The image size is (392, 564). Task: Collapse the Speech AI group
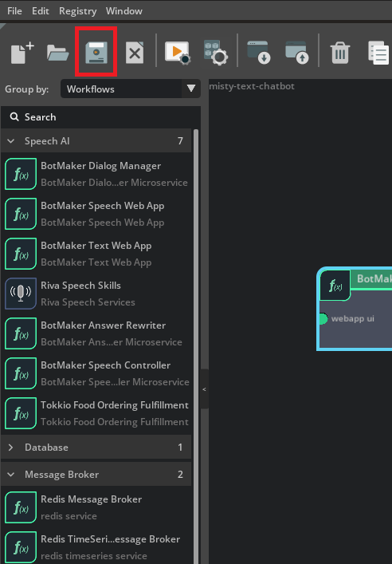coord(11,141)
